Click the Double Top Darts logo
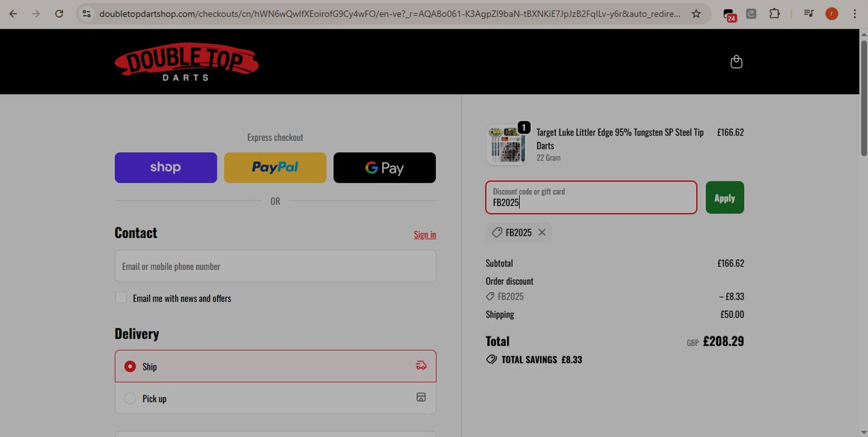The image size is (868, 437). [186, 61]
